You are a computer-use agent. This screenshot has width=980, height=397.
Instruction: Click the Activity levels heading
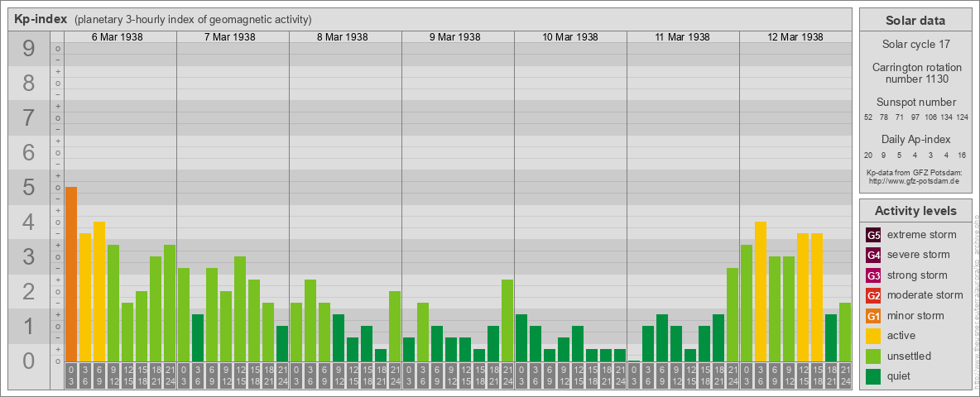coord(915,211)
